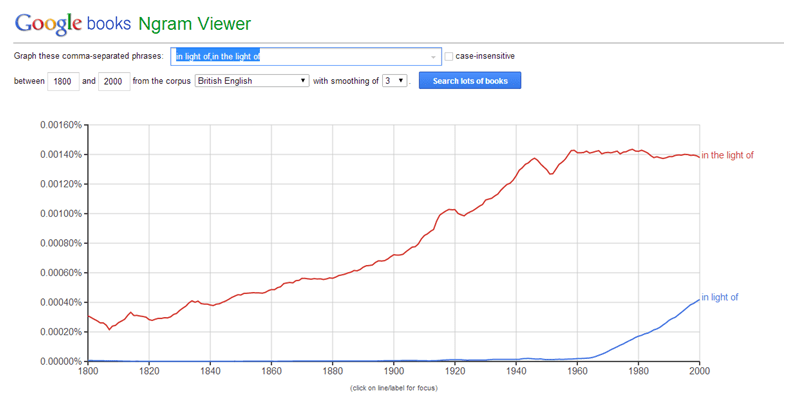
Task: Click the 1900 tick label on the x-axis
Action: tap(394, 370)
